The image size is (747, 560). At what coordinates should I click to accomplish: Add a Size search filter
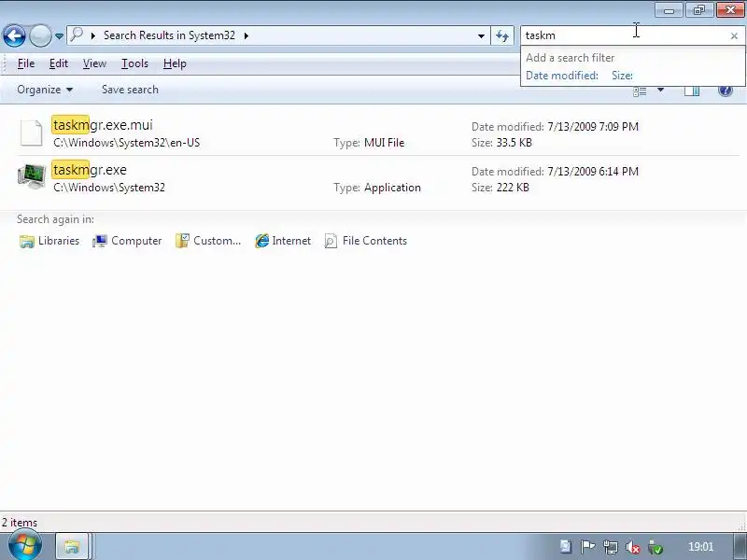click(622, 76)
